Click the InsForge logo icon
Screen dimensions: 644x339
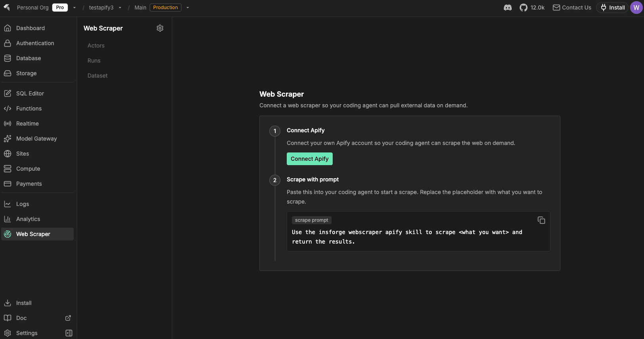click(7, 8)
